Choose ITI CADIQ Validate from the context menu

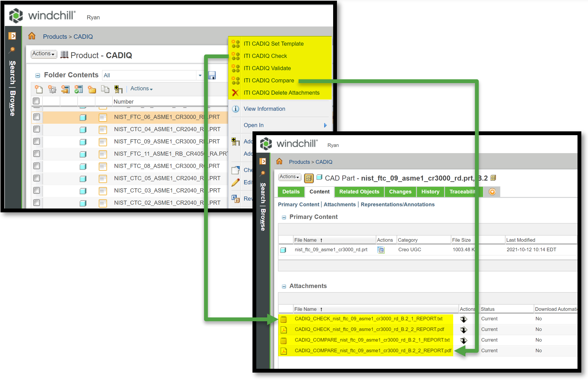click(x=267, y=68)
